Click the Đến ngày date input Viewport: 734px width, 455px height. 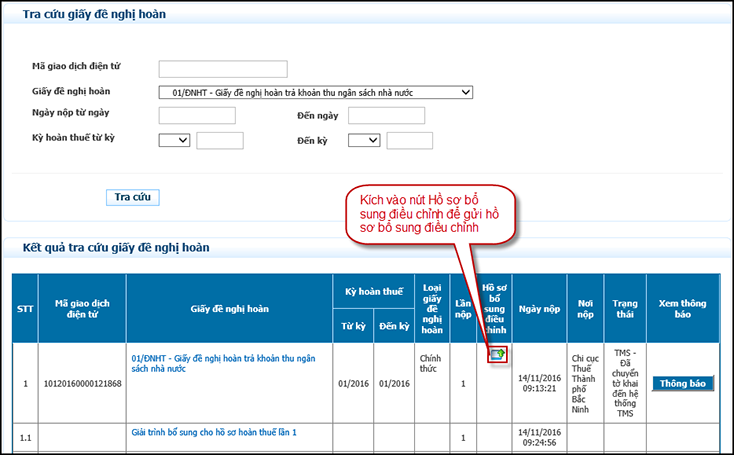386,116
